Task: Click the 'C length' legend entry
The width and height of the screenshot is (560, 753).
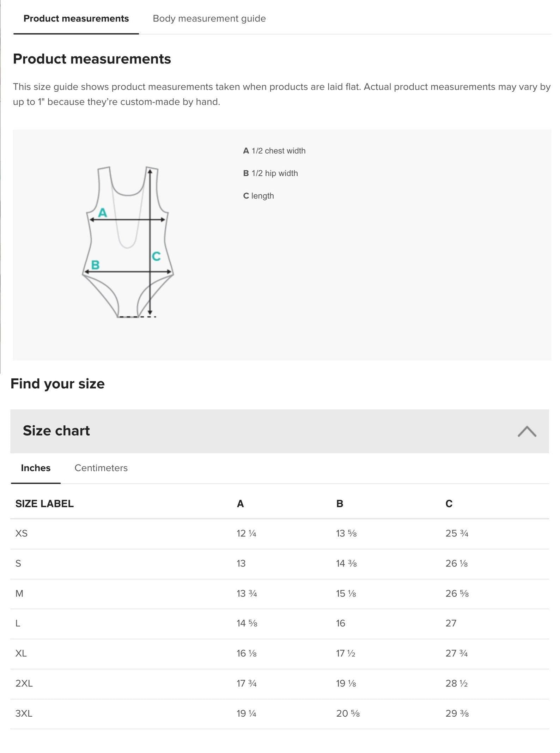Action: coord(258,196)
